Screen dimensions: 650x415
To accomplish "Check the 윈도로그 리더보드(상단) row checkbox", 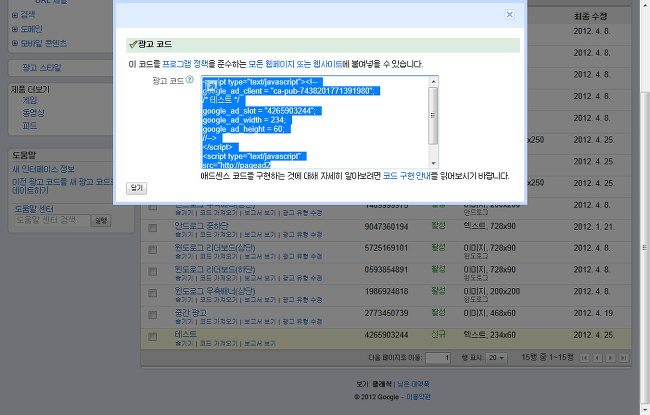I will tap(153, 250).
